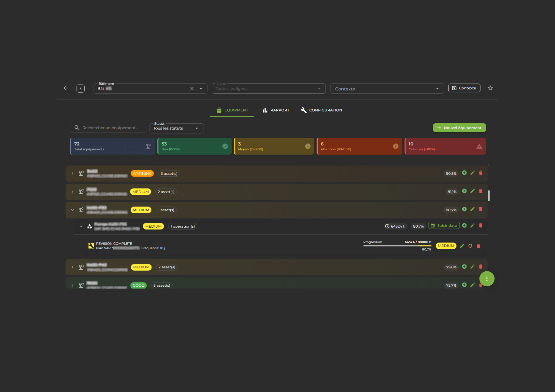Clear the Bâtiment selection with X
The height and width of the screenshot is (392, 555).
pyautogui.click(x=192, y=89)
